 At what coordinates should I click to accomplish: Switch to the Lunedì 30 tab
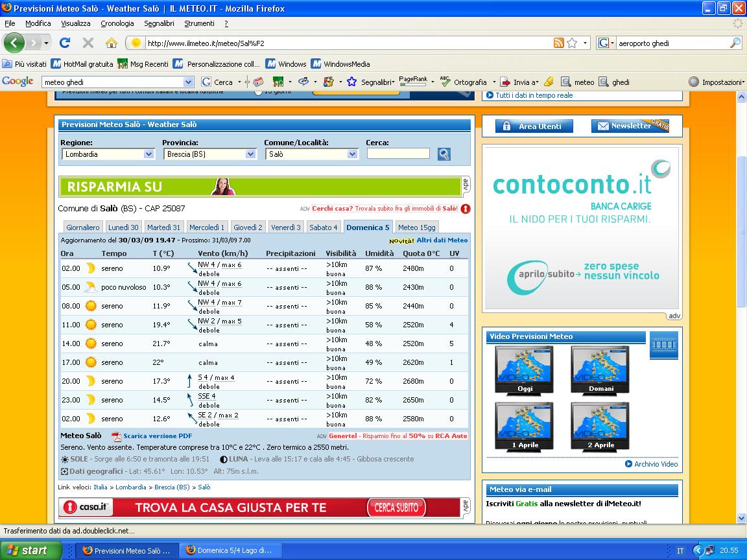pos(123,227)
